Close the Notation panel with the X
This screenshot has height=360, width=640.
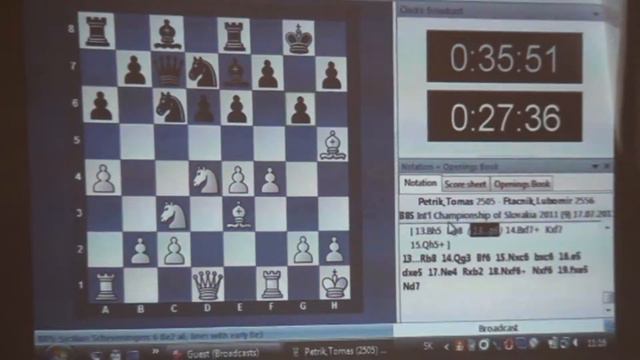point(607,166)
